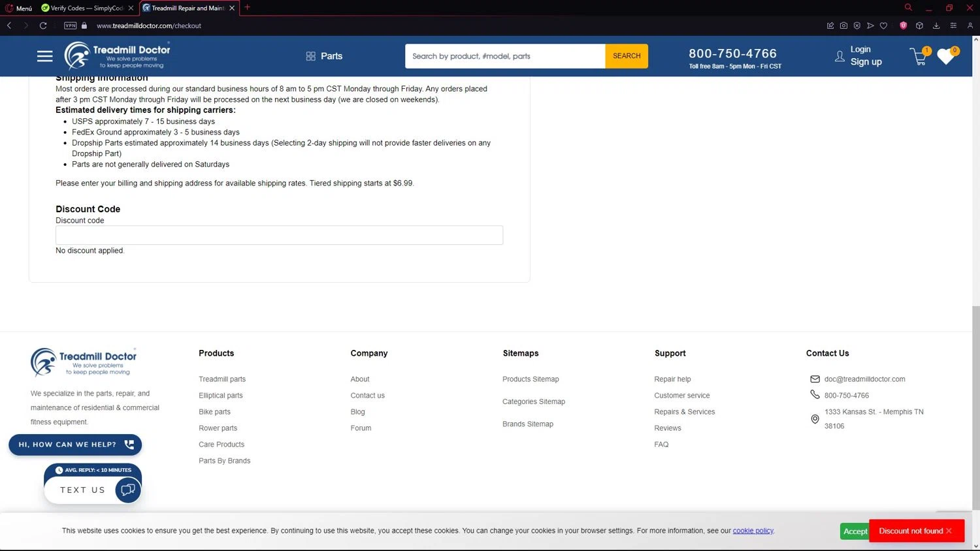Viewport: 980px width, 551px height.
Task: Bookmark page with browser heart icon
Action: [883, 25]
